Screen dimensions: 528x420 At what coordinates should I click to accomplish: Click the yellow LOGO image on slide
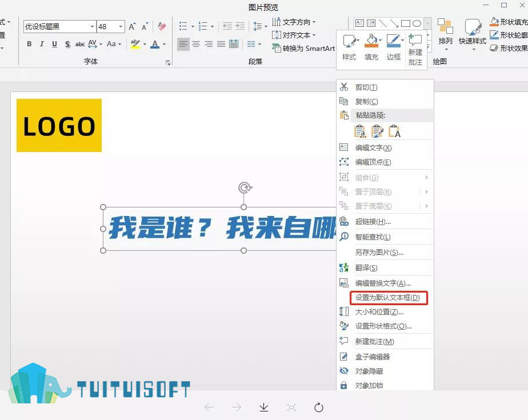point(59,125)
